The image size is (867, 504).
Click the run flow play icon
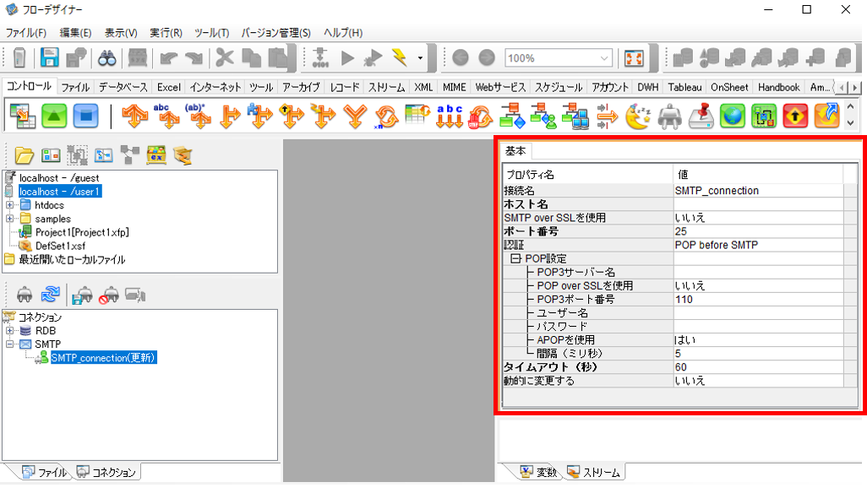tap(348, 57)
